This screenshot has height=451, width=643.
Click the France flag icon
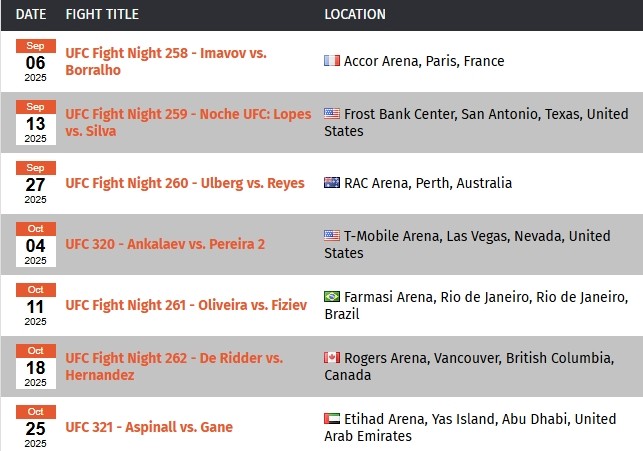pyautogui.click(x=332, y=61)
